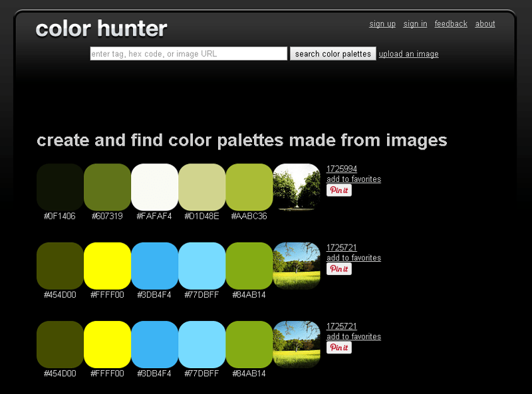Open the tree image thumbnail of palette 1725994
This screenshot has height=394, width=532.
tap(297, 187)
